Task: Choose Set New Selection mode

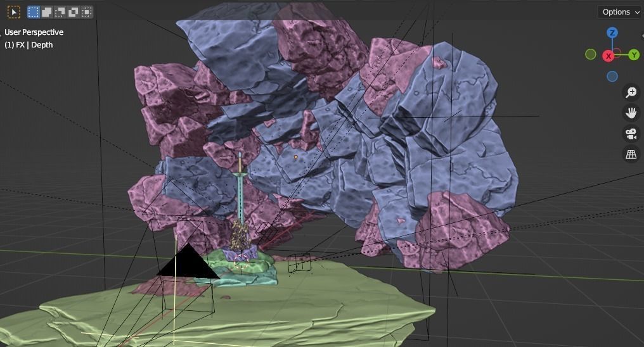Action: point(33,12)
